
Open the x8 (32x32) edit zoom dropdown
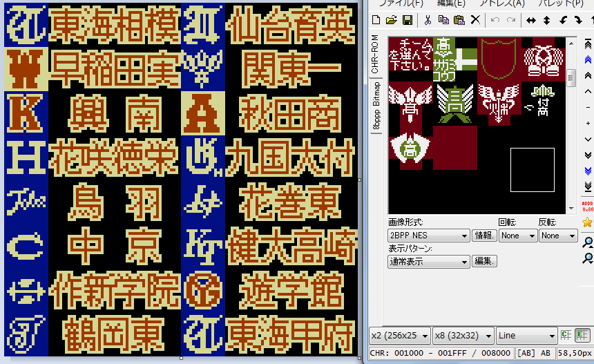pyautogui.click(x=463, y=336)
